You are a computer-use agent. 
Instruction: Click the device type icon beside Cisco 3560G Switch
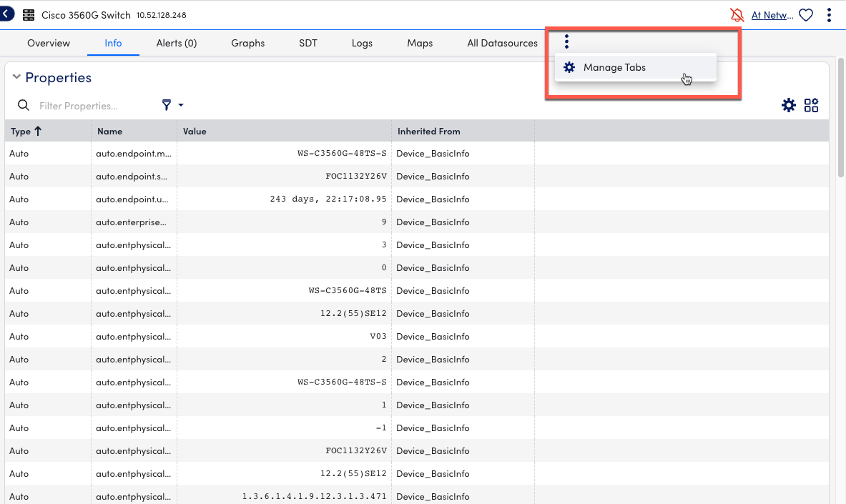coord(27,14)
